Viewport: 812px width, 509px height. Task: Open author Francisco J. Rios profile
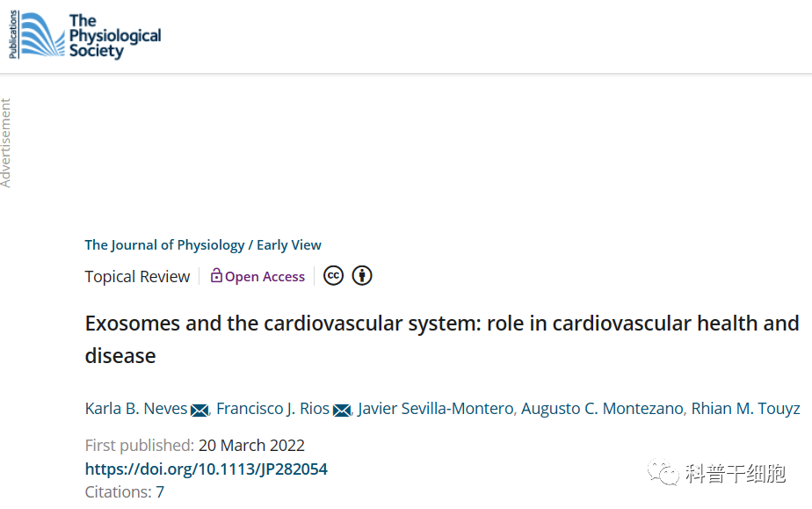click(x=272, y=409)
